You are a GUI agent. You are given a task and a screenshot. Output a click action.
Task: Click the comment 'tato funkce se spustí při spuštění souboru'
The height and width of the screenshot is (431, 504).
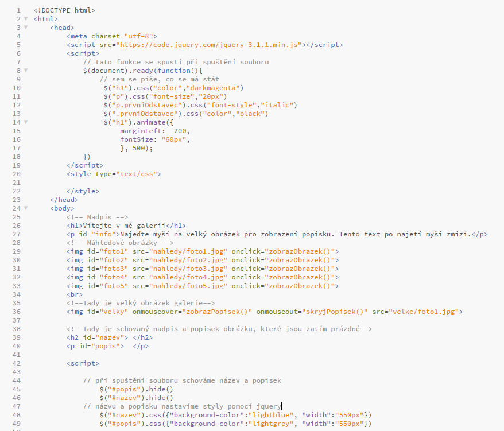coord(176,62)
